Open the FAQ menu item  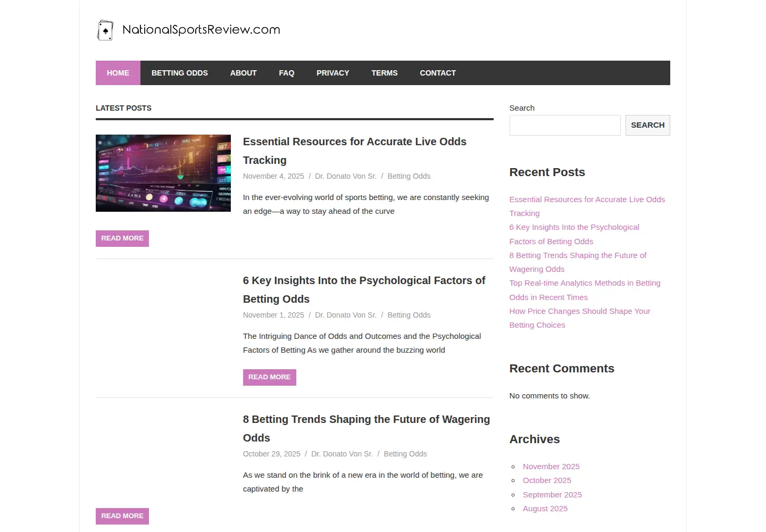[x=287, y=73]
